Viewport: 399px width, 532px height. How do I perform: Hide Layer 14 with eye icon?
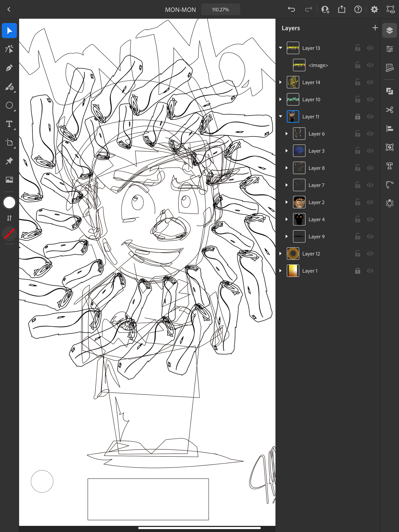pos(370,82)
